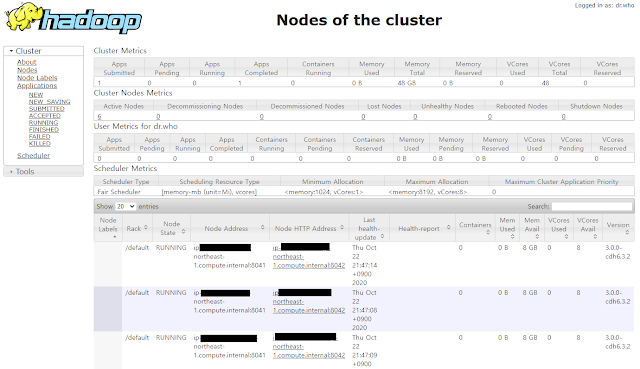Click the Shutdown Nodes count link

(x=564, y=116)
